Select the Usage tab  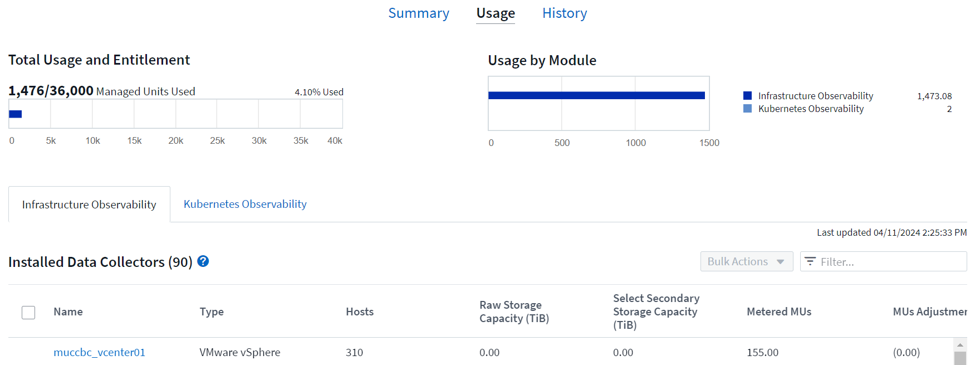click(496, 13)
